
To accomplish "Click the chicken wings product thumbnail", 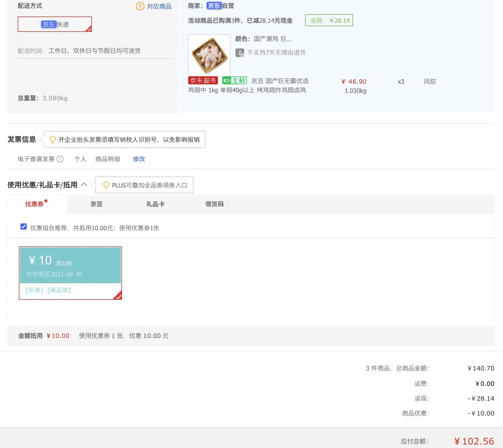I will click(209, 55).
